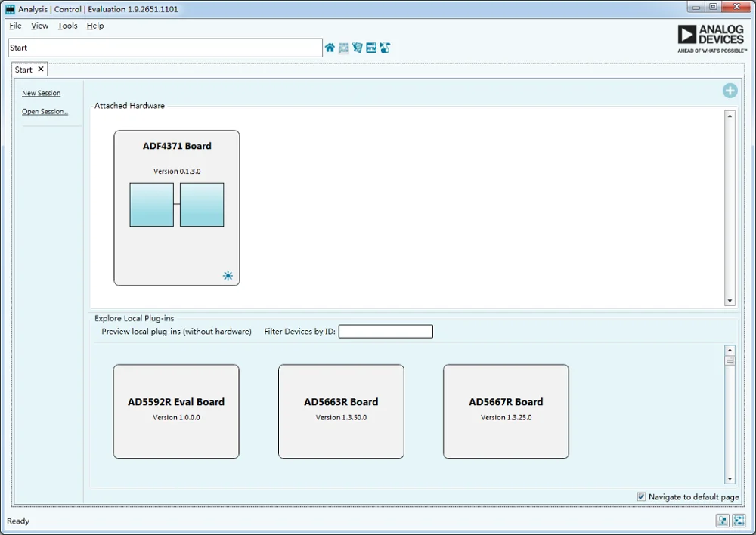
Task: Click the Attached Hardware heading
Action: pos(129,106)
